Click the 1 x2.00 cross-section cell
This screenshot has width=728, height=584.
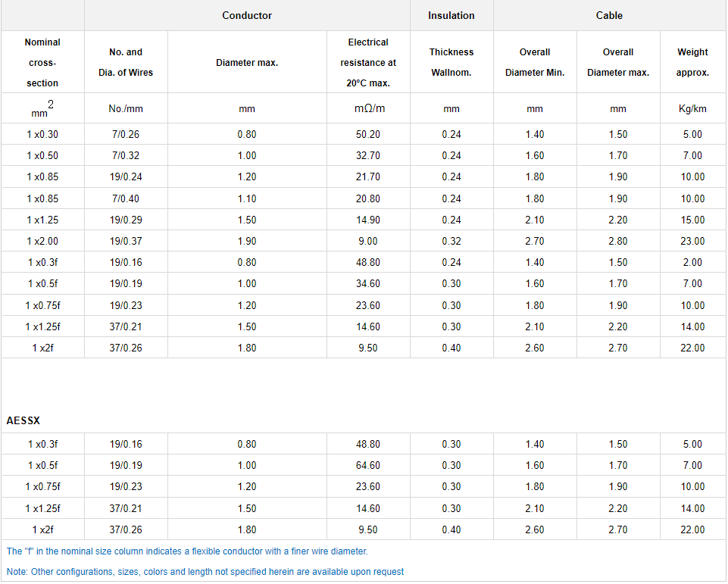pyautogui.click(x=42, y=241)
